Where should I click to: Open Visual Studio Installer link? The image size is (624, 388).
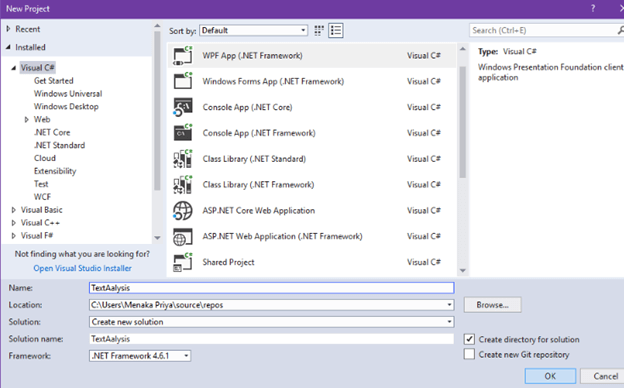[82, 268]
